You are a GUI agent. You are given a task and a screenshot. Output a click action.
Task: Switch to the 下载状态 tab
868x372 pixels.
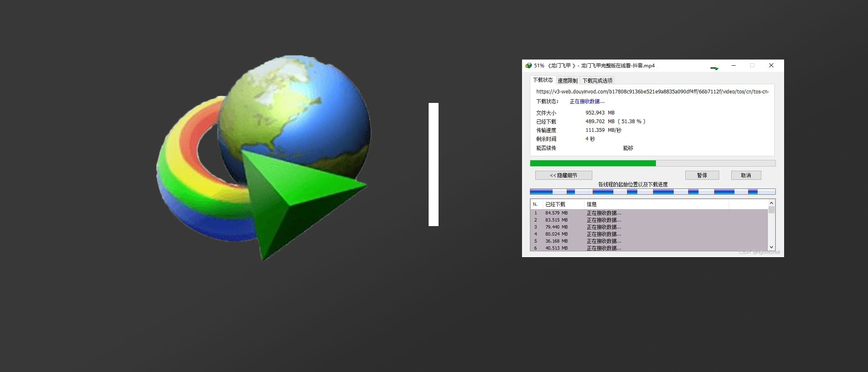coord(543,80)
